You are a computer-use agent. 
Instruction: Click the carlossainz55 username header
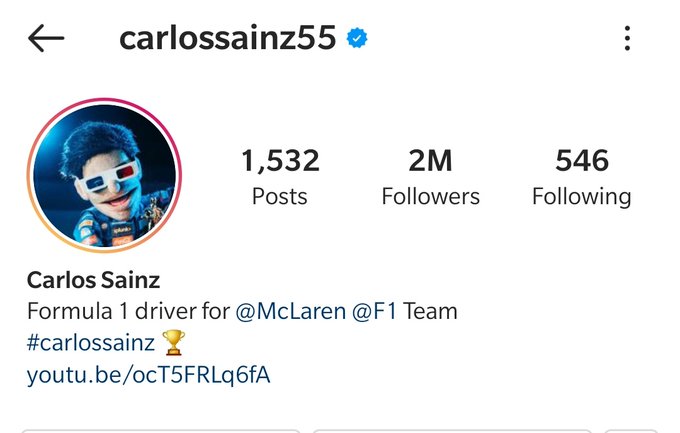coord(228,38)
